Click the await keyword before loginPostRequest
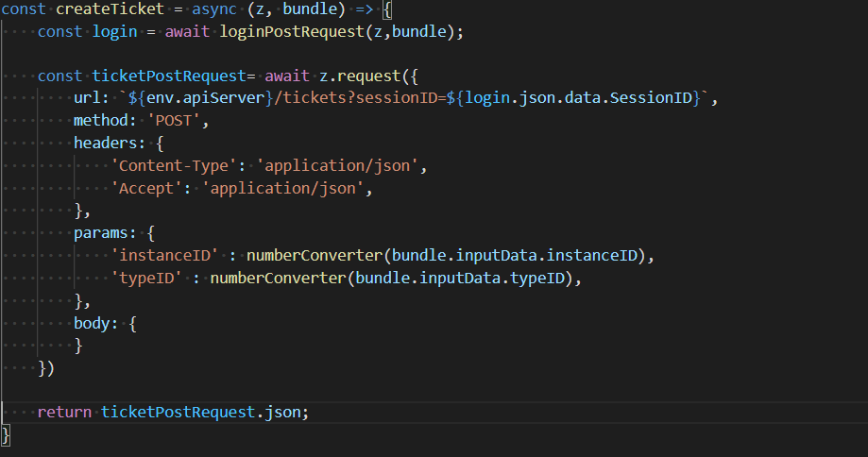 187,31
